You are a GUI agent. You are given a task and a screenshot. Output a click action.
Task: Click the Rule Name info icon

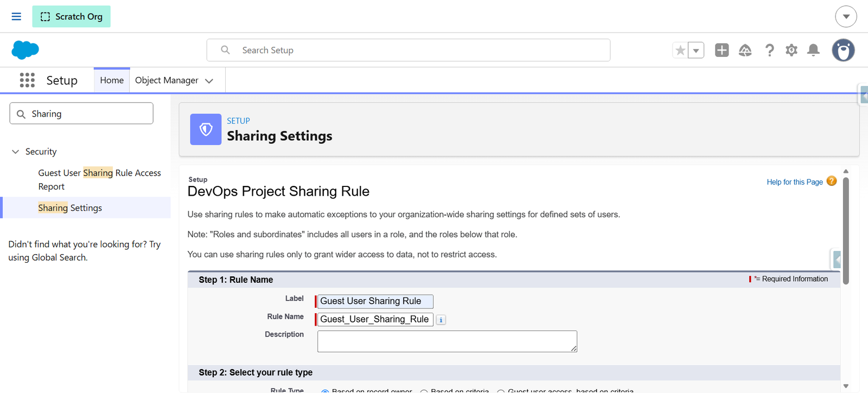[x=441, y=320]
